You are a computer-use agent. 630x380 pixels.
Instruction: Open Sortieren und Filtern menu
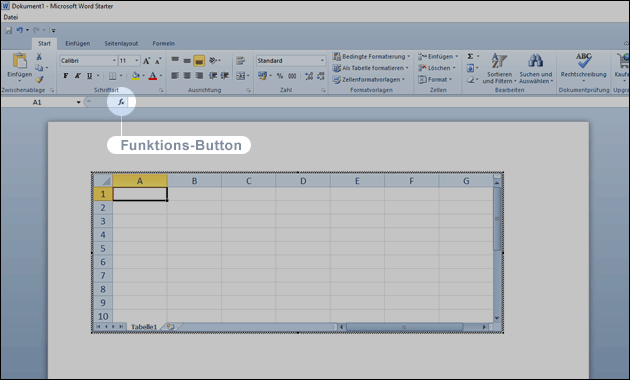tap(499, 68)
